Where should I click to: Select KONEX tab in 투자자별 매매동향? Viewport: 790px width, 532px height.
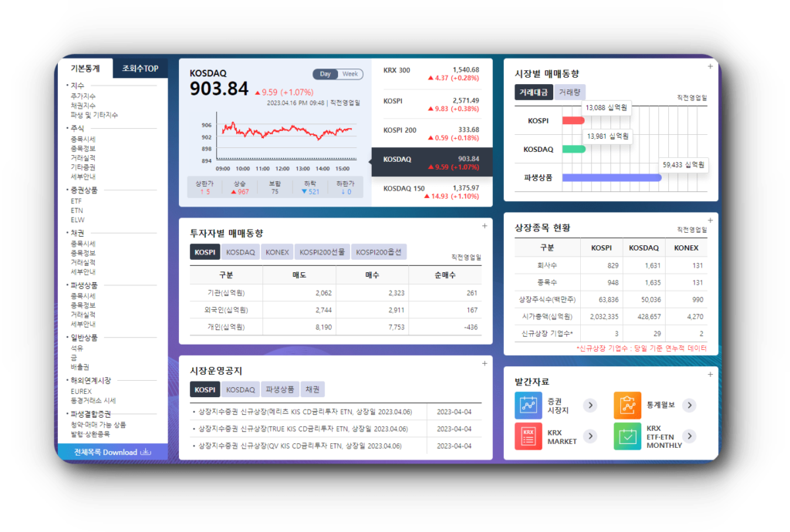tap(277, 251)
